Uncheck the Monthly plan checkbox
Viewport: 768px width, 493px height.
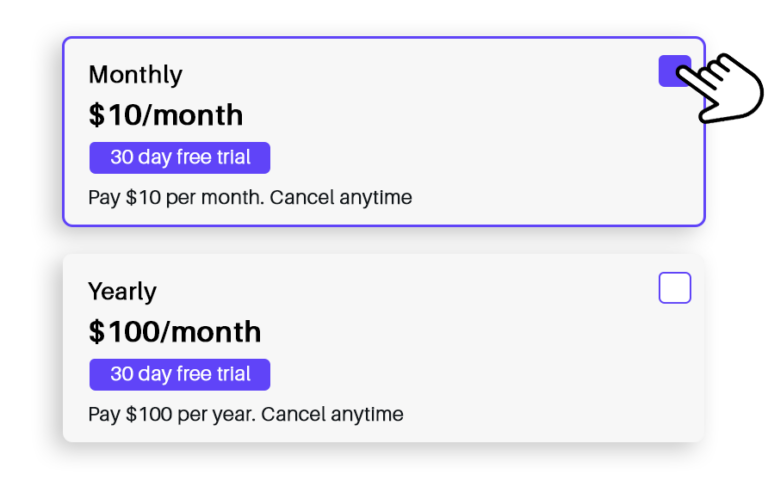tap(674, 71)
